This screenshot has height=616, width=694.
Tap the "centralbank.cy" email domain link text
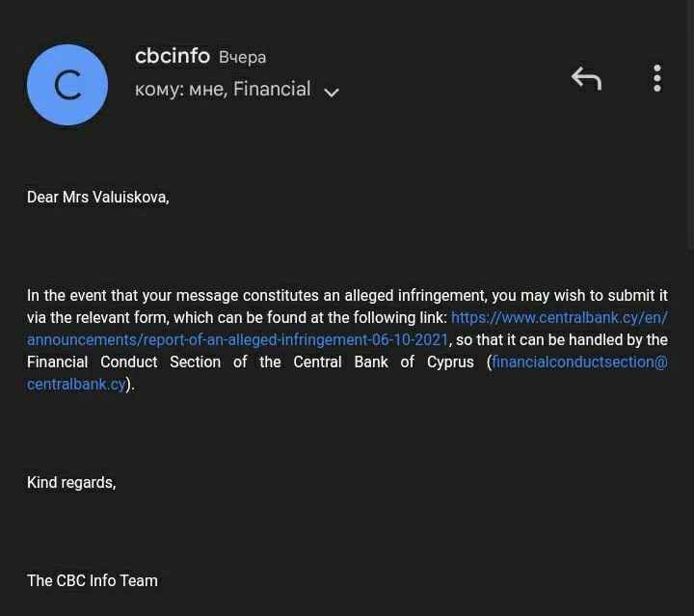pyautogui.click(x=76, y=385)
